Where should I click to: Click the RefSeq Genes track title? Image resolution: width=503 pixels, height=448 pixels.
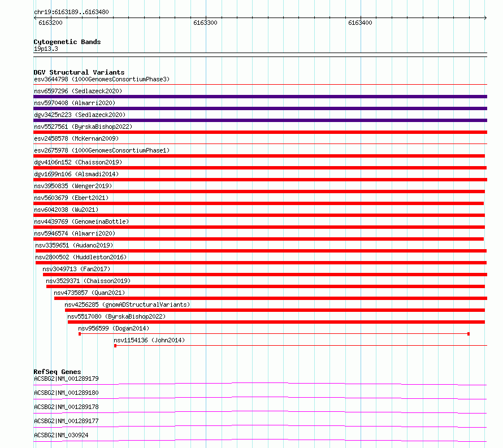point(57,372)
